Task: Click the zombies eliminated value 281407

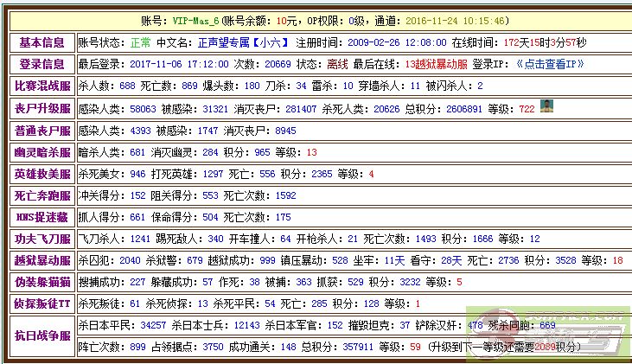Action: (301, 109)
